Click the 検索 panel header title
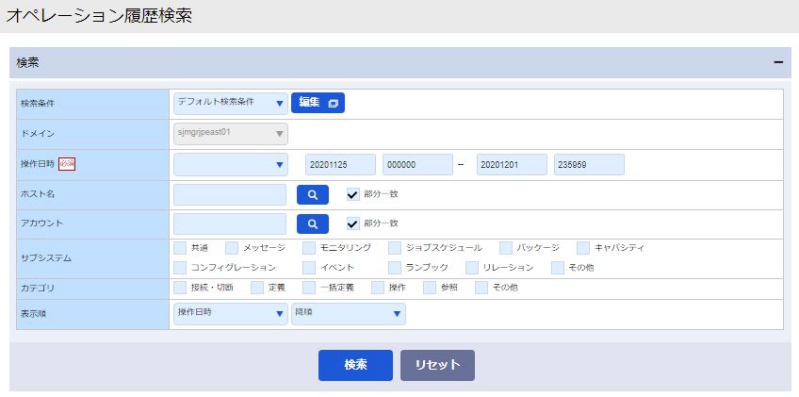This screenshot has height=397, width=799. 28,63
